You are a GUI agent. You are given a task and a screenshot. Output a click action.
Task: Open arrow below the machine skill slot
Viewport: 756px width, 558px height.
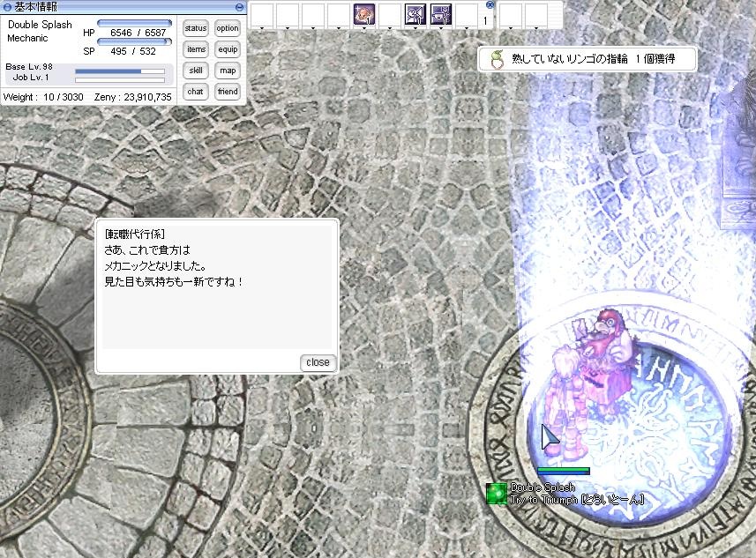pyautogui.click(x=441, y=28)
